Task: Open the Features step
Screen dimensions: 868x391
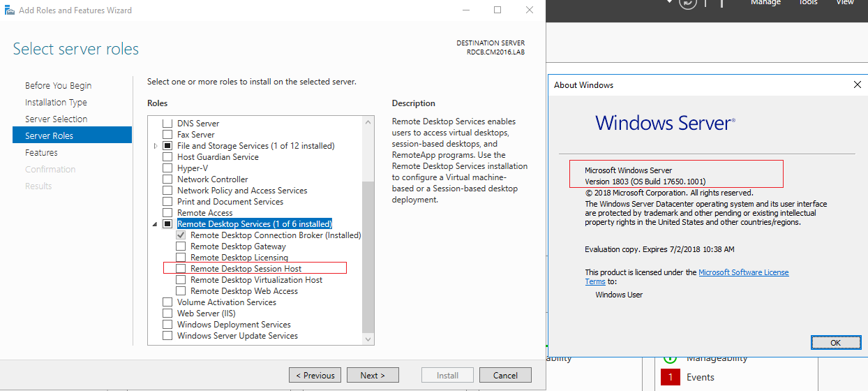Action: click(x=41, y=152)
